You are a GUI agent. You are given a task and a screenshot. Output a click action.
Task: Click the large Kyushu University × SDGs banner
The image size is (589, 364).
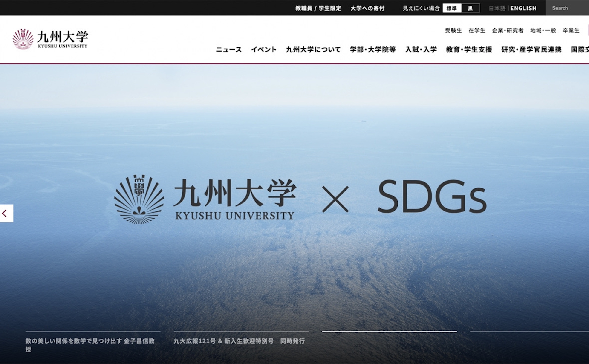(300, 199)
